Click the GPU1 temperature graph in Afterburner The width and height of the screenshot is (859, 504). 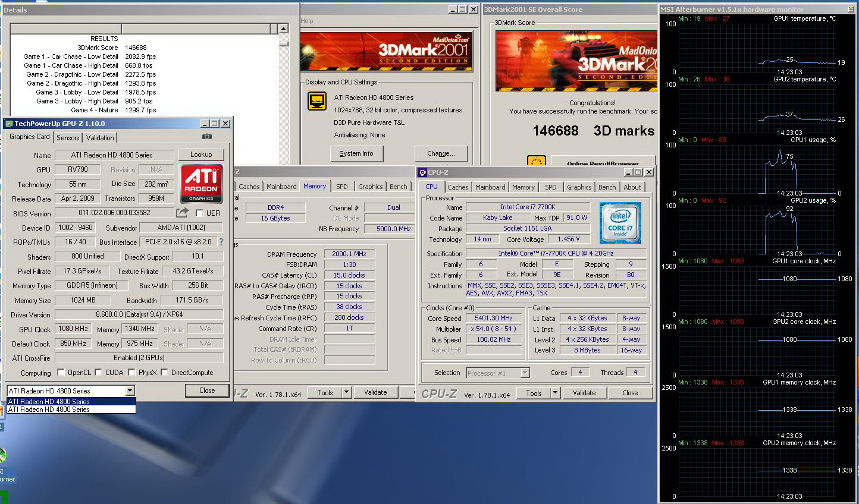758,48
